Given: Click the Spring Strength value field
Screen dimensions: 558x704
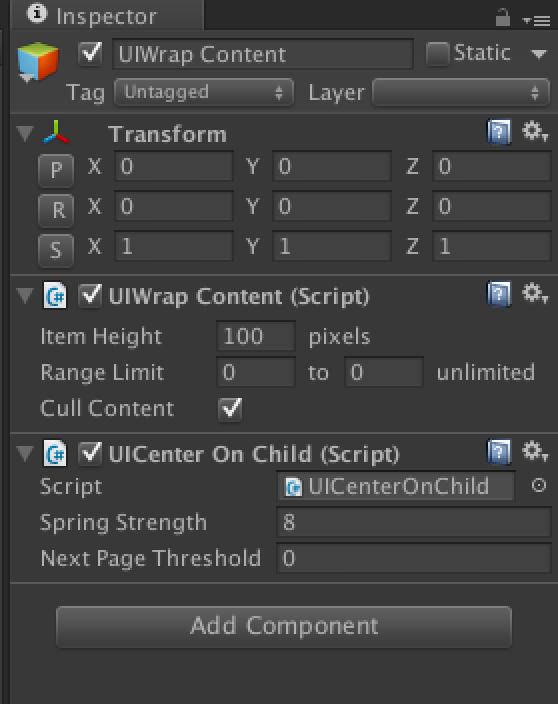Looking at the screenshot, I should (413, 522).
